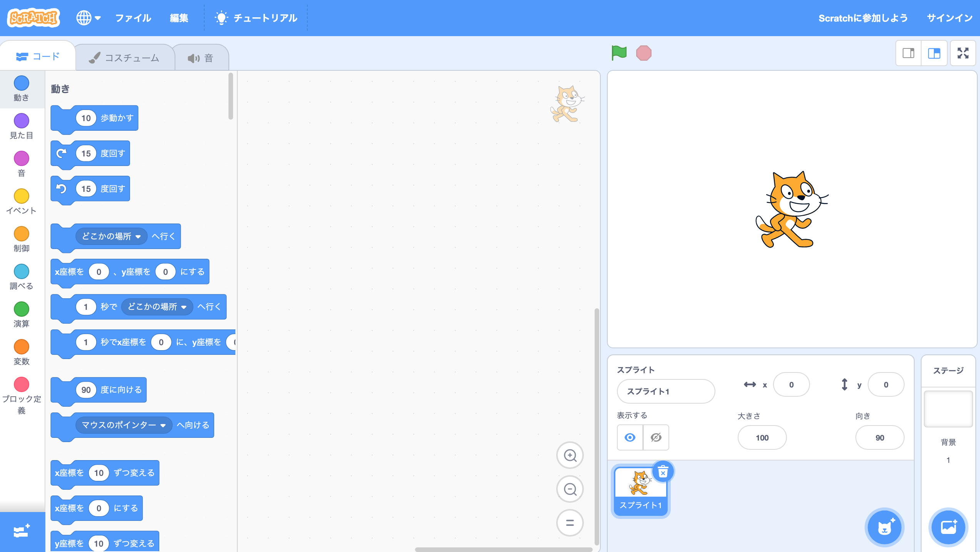Reset workspace zoom to default
This screenshot has width=980, height=552.
tap(570, 523)
